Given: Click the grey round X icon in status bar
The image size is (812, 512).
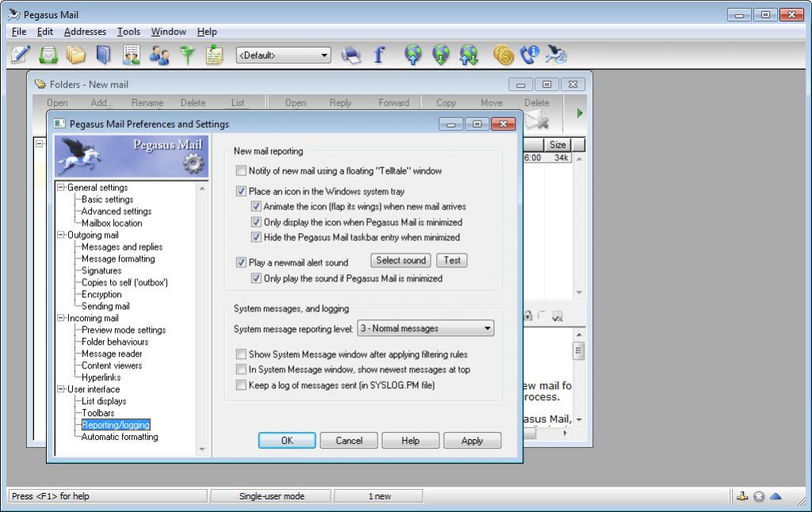Looking at the screenshot, I should (x=759, y=496).
